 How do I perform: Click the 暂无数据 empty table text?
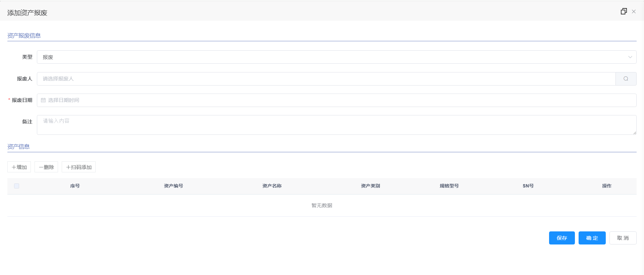tap(322, 206)
